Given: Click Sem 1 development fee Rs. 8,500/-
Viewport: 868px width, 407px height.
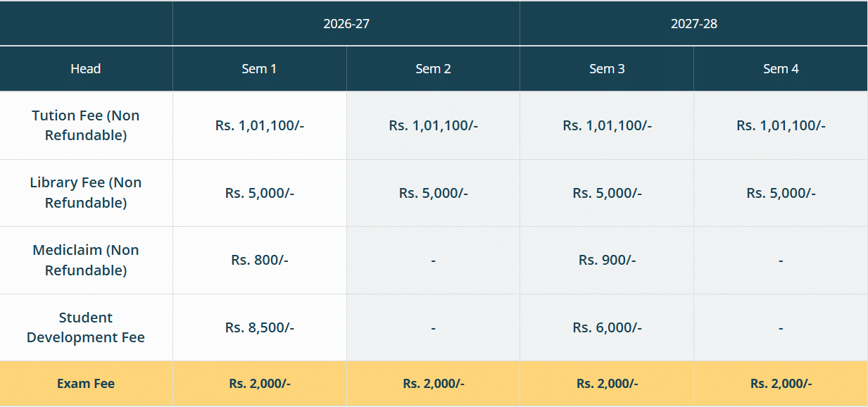Looking at the screenshot, I should pyautogui.click(x=260, y=327).
